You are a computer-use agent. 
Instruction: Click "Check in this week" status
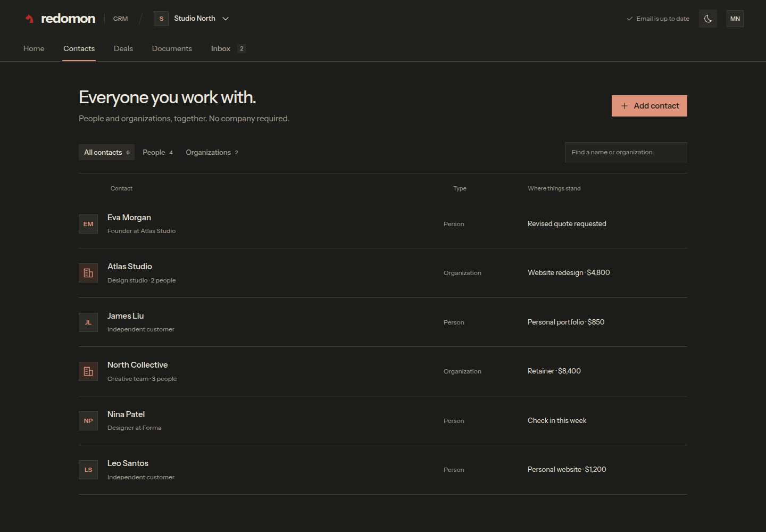557,421
